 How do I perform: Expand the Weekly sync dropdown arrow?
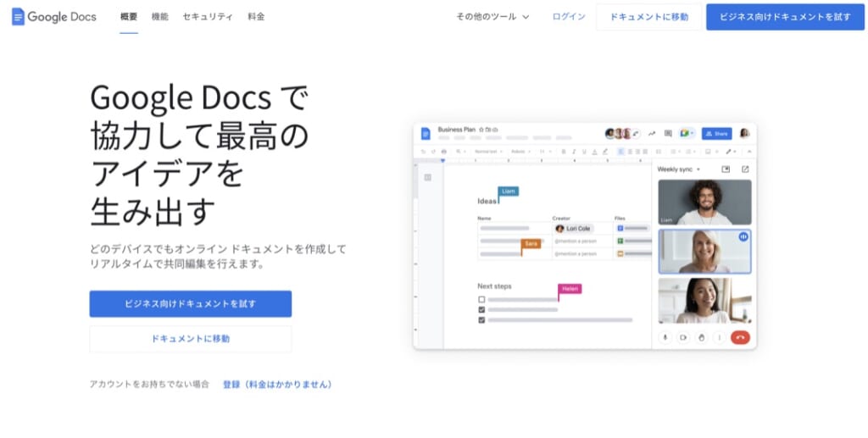pyautogui.click(x=698, y=169)
